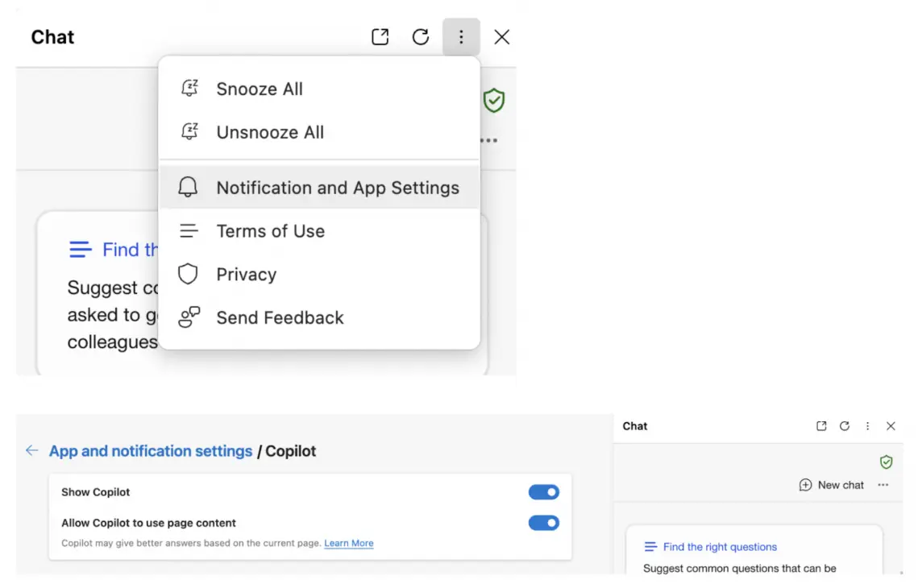Start a New chat
The width and height of the screenshot is (918, 588).
[831, 485]
